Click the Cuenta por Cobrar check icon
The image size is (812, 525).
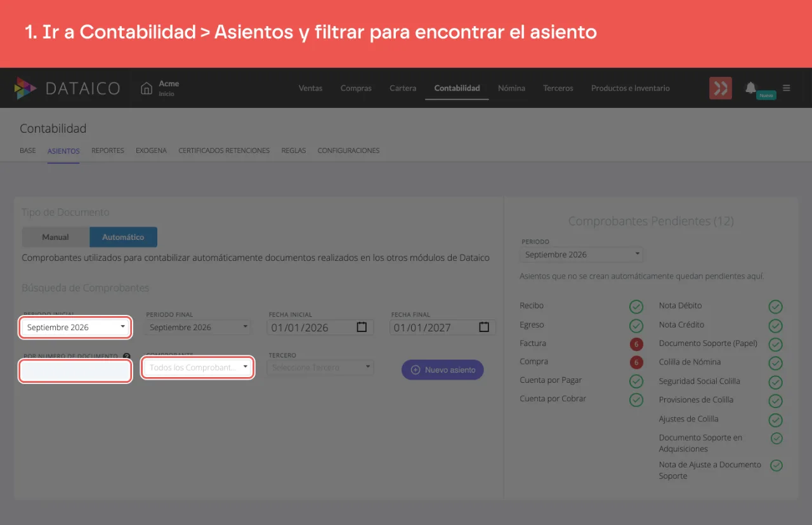point(636,400)
